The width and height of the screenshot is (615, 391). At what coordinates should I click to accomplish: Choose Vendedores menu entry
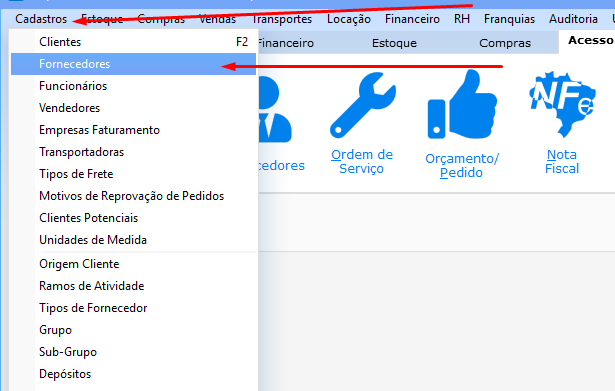click(133, 108)
